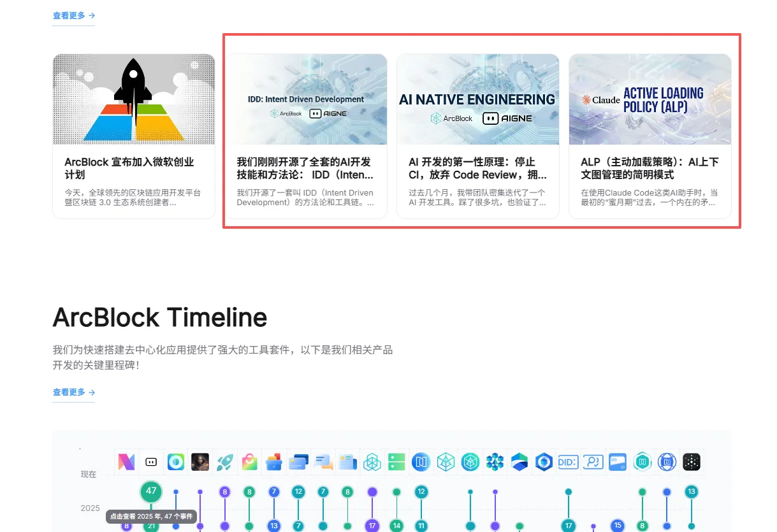Open the shopping bag product icon
The image size is (777, 532).
[x=249, y=462]
